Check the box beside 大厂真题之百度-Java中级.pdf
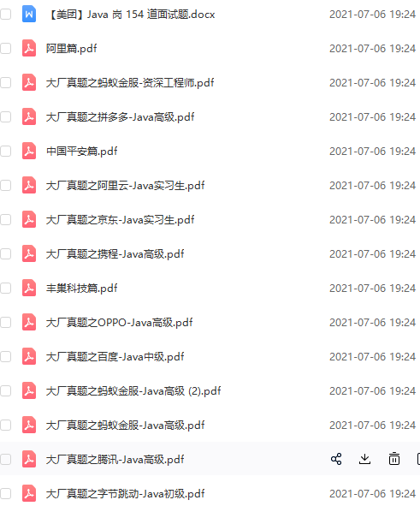This screenshot has height=506, width=420. point(5,356)
